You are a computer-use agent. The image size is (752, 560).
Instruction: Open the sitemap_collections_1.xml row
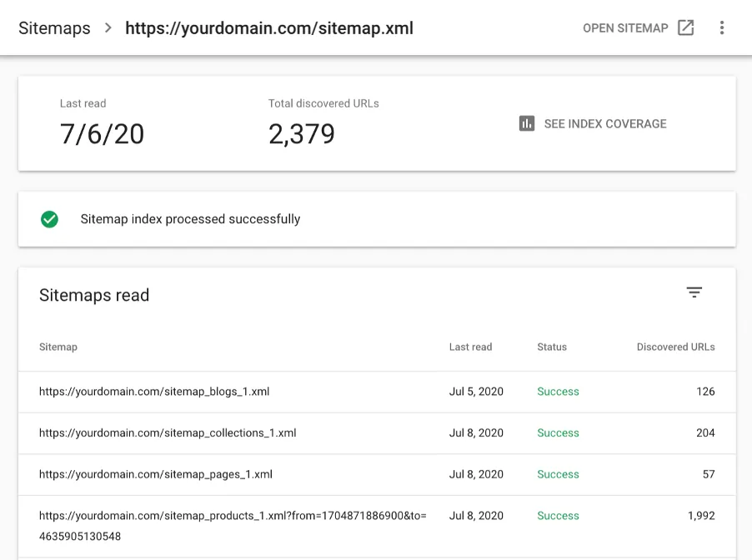pyautogui.click(x=168, y=433)
